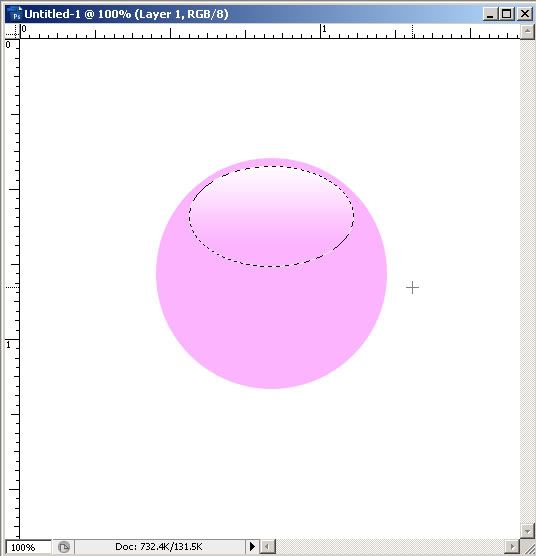Click the window resize grip at bottom-right corner
Screen dimensions: 536x556
click(x=527, y=546)
